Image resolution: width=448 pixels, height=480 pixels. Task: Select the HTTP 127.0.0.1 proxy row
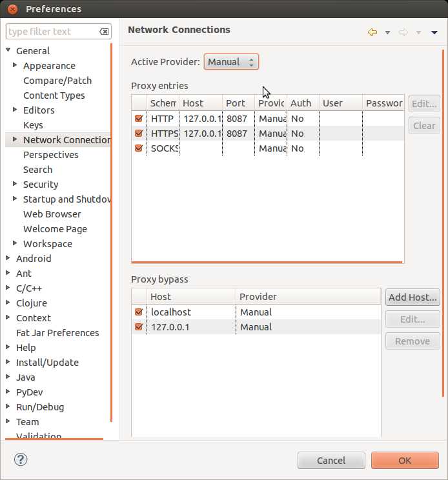268,119
